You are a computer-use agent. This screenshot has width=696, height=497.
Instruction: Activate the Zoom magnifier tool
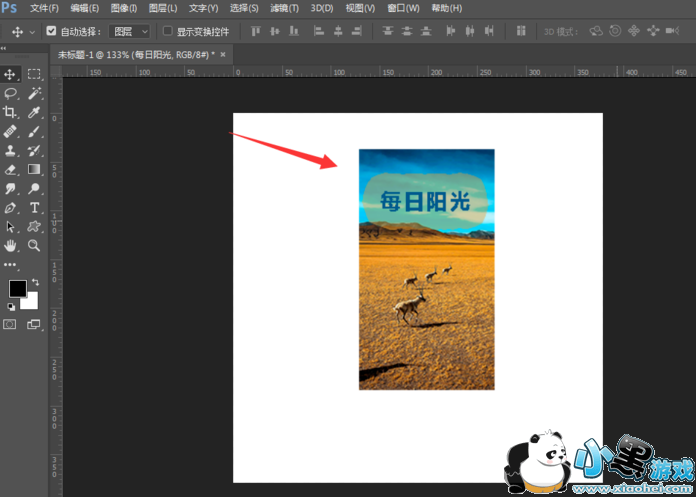(34, 245)
